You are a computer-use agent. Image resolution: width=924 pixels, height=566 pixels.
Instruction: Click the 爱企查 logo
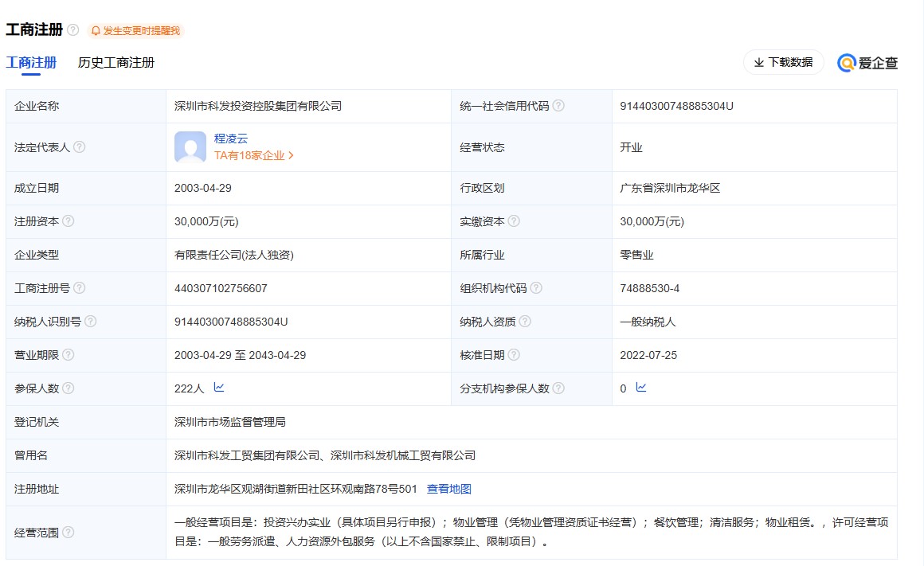click(867, 63)
